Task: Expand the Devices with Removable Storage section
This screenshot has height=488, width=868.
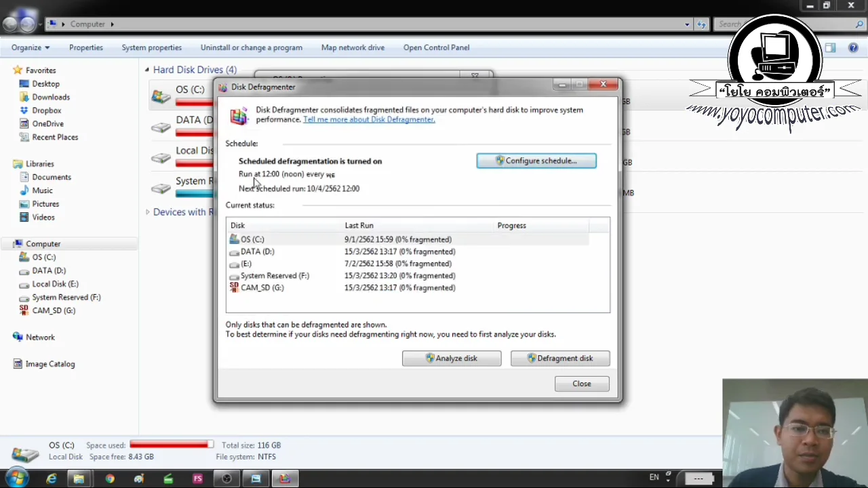Action: click(148, 212)
